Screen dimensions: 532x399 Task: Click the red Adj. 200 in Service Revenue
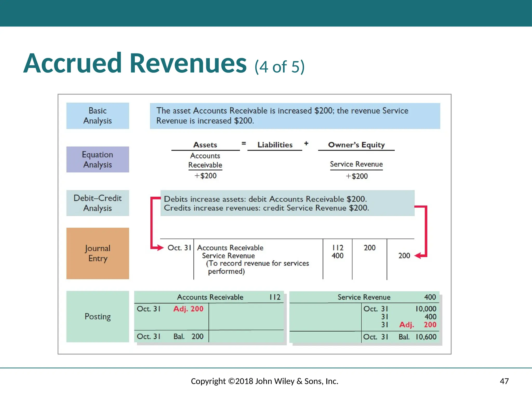418,325
